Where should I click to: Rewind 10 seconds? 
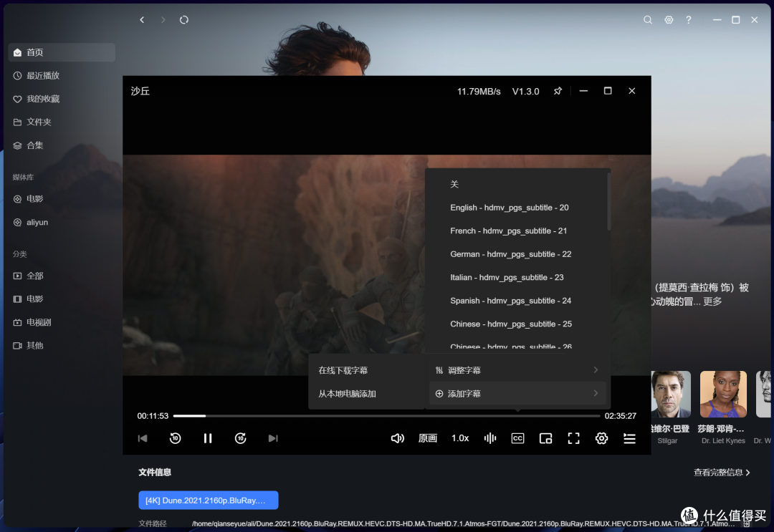[176, 438]
